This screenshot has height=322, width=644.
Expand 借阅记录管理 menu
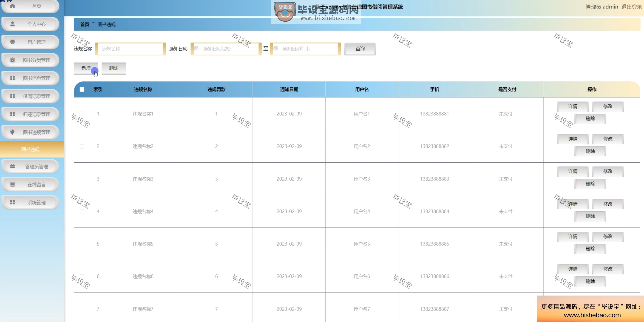coord(30,96)
